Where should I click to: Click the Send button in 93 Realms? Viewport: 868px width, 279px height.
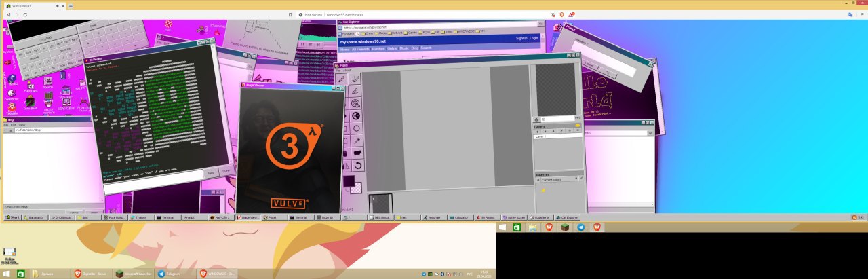211,173
